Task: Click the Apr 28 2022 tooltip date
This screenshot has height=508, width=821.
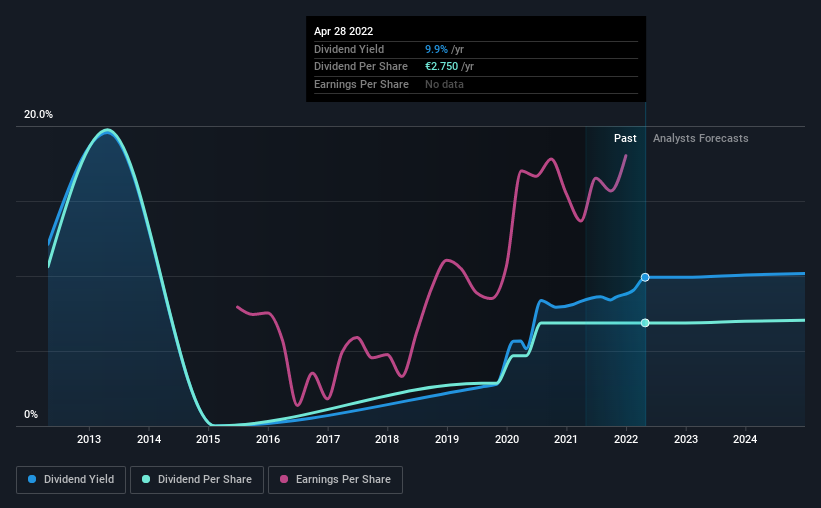Action: pos(343,31)
